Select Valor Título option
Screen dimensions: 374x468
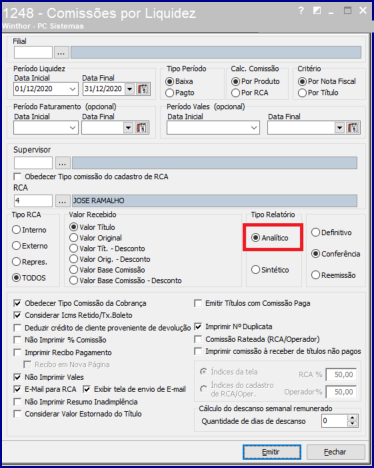pyautogui.click(x=92, y=227)
